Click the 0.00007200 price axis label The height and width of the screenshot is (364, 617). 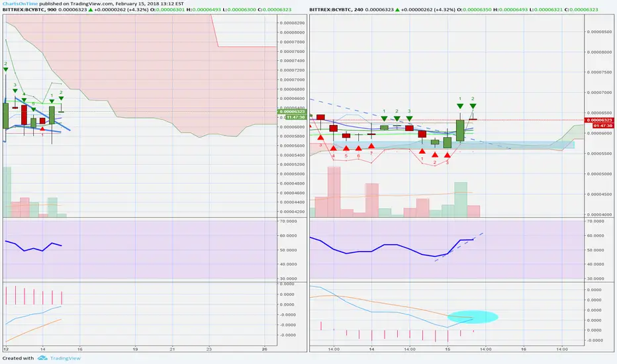[292, 70]
